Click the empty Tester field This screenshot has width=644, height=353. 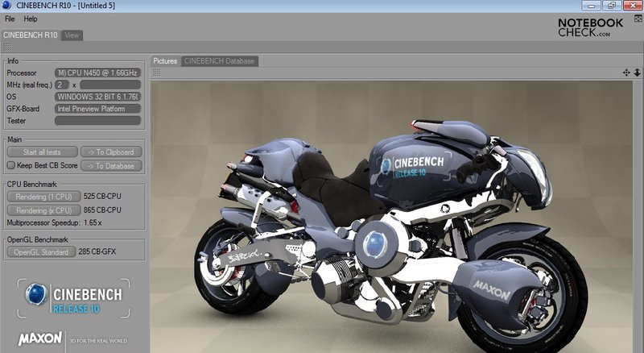click(97, 121)
